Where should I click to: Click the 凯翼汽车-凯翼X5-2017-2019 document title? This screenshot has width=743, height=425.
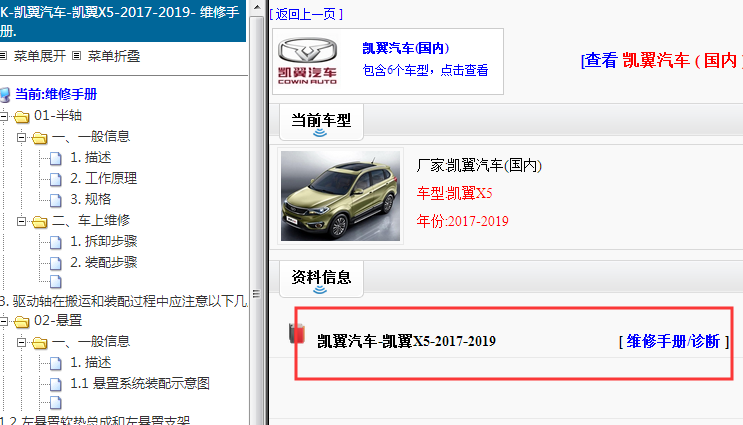[406, 341]
